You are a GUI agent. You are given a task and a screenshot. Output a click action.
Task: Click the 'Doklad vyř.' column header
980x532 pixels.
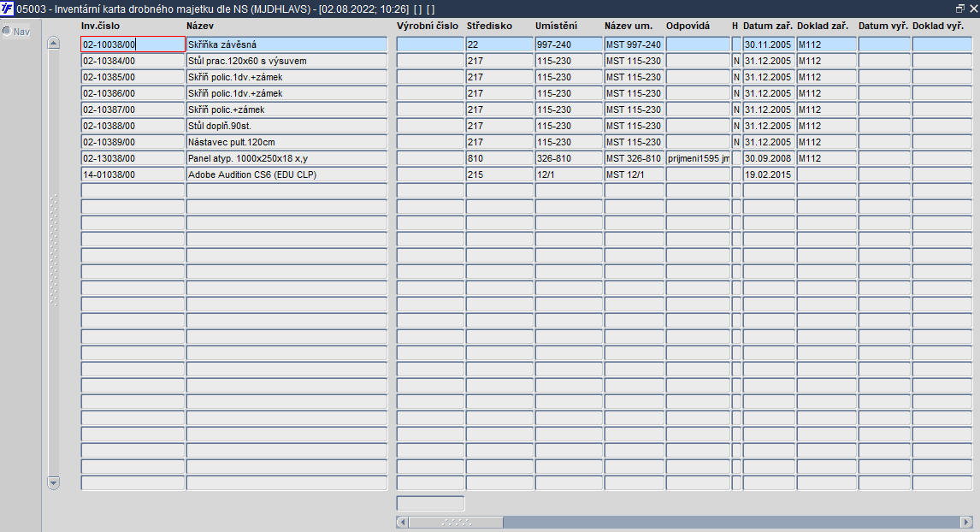tap(938, 26)
